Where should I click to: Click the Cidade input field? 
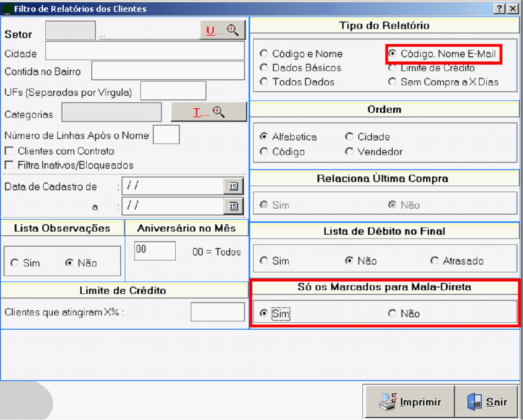pos(145,51)
